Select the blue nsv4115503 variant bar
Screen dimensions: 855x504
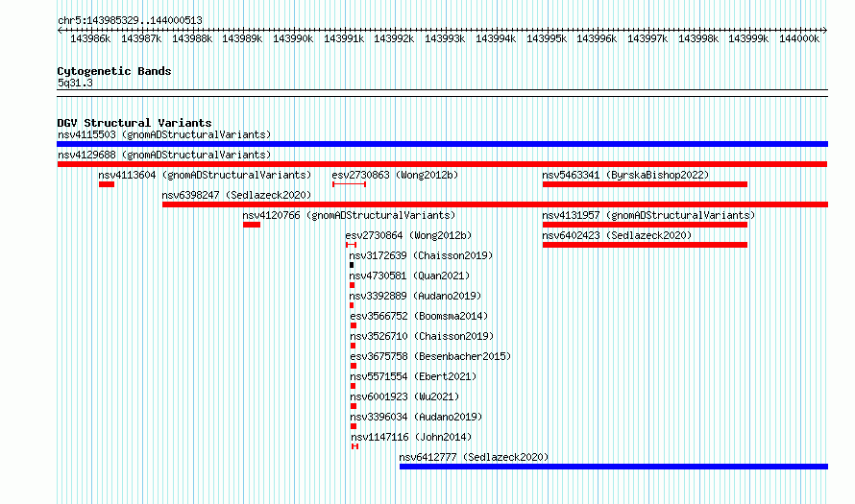pyautogui.click(x=442, y=144)
